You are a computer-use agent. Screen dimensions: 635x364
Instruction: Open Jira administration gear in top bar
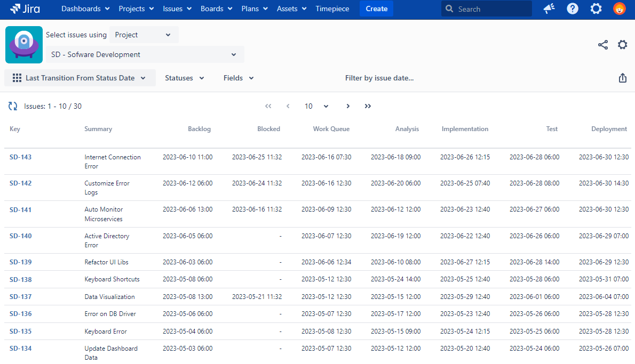coord(596,9)
